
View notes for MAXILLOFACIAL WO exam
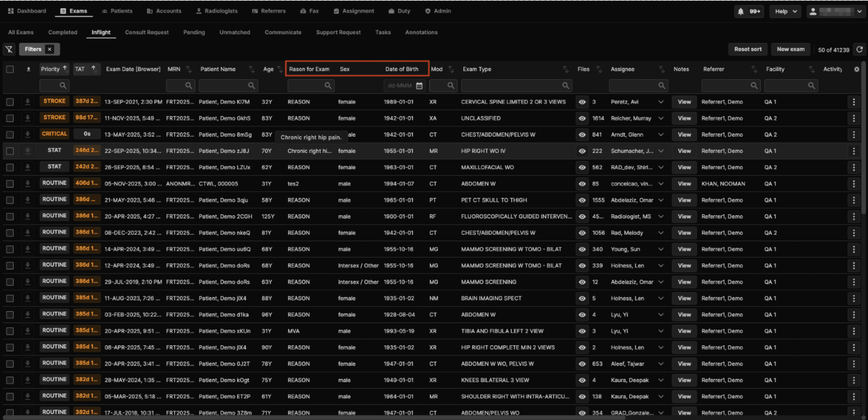click(684, 167)
